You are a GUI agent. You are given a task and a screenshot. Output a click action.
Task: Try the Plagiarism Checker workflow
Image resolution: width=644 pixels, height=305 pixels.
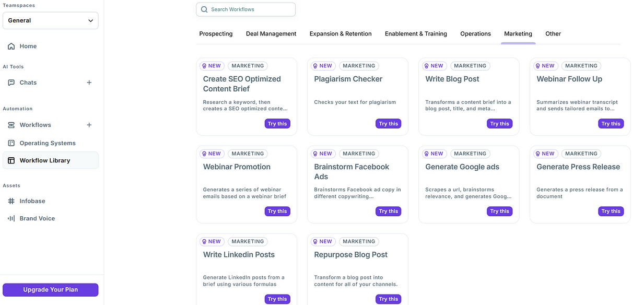pyautogui.click(x=388, y=124)
